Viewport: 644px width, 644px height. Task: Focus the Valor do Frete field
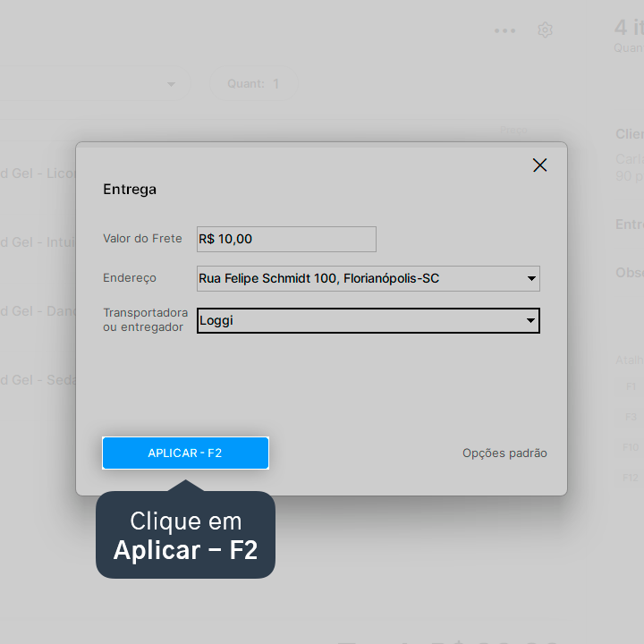pyautogui.click(x=286, y=239)
